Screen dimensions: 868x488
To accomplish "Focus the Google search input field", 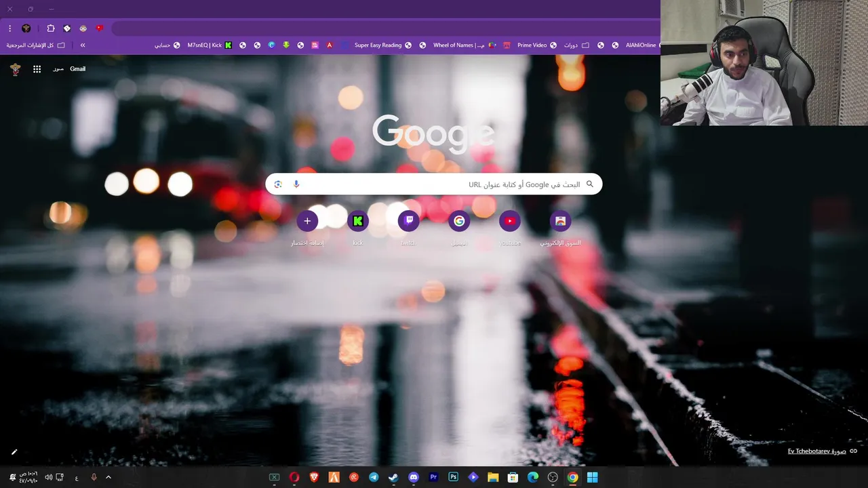I will click(x=434, y=184).
